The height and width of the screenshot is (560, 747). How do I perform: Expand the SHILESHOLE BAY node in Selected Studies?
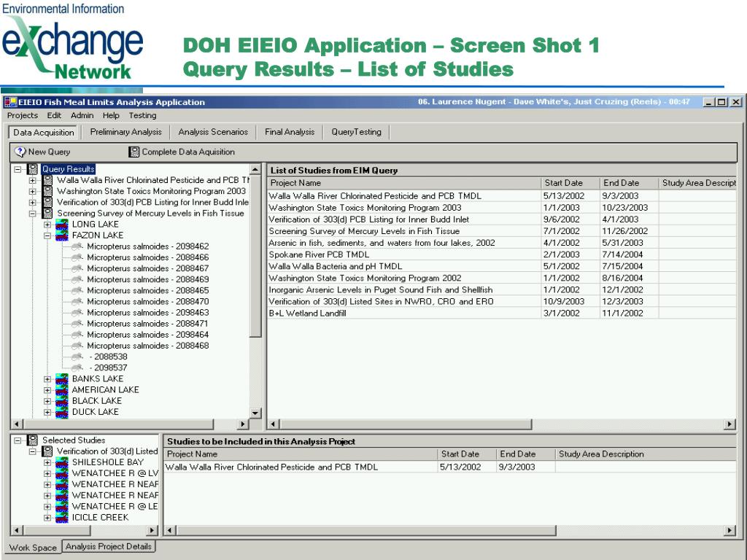click(x=47, y=462)
